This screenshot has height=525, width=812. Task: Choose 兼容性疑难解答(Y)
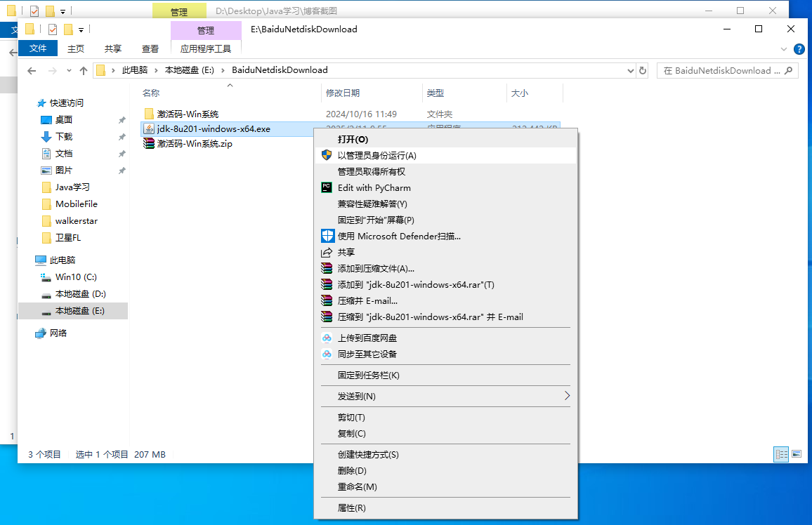[x=445, y=204]
